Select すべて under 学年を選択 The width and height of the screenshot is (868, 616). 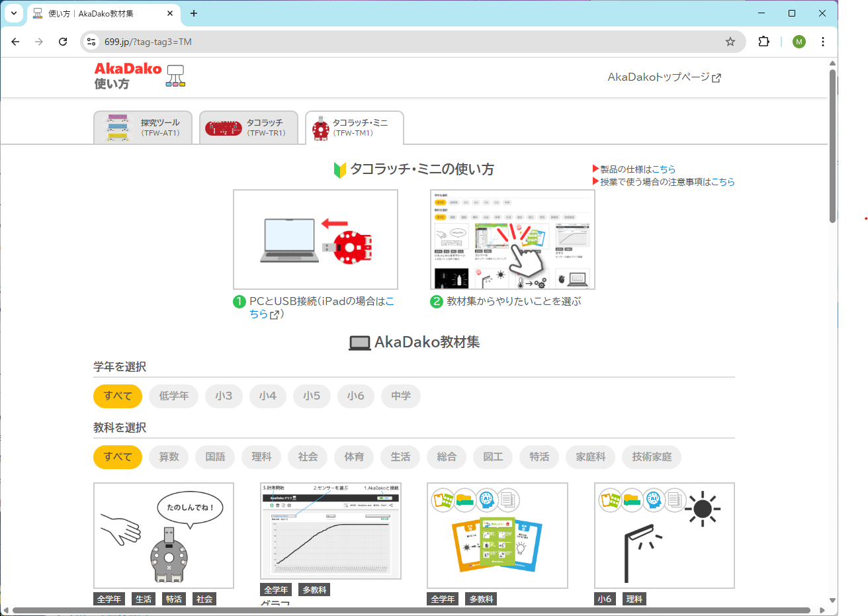coord(118,396)
